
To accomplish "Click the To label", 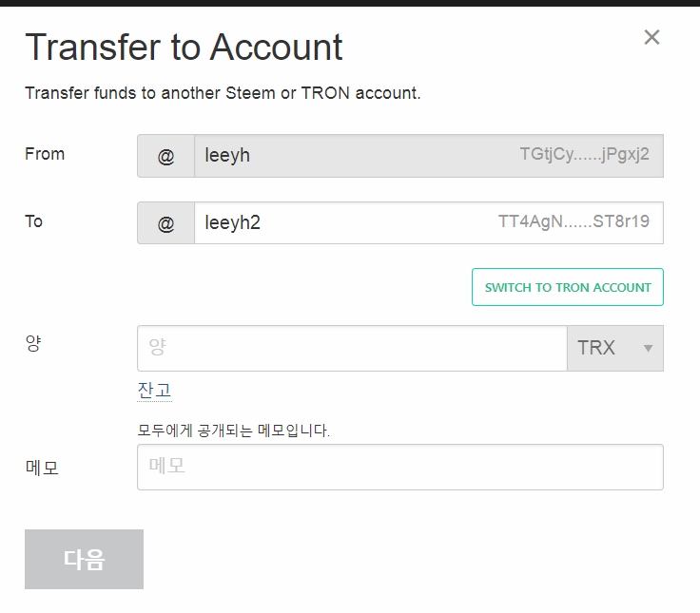I will pos(34,221).
